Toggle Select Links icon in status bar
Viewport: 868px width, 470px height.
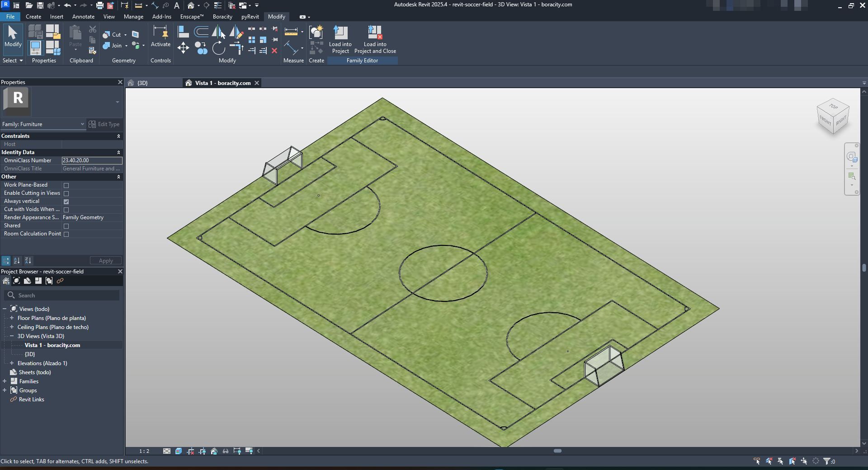pos(757,461)
